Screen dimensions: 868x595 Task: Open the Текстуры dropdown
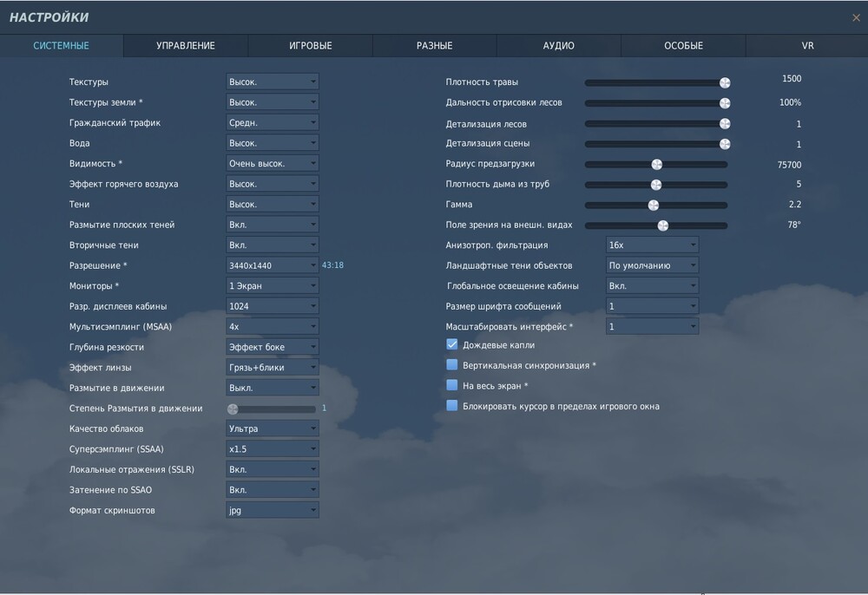(x=273, y=82)
